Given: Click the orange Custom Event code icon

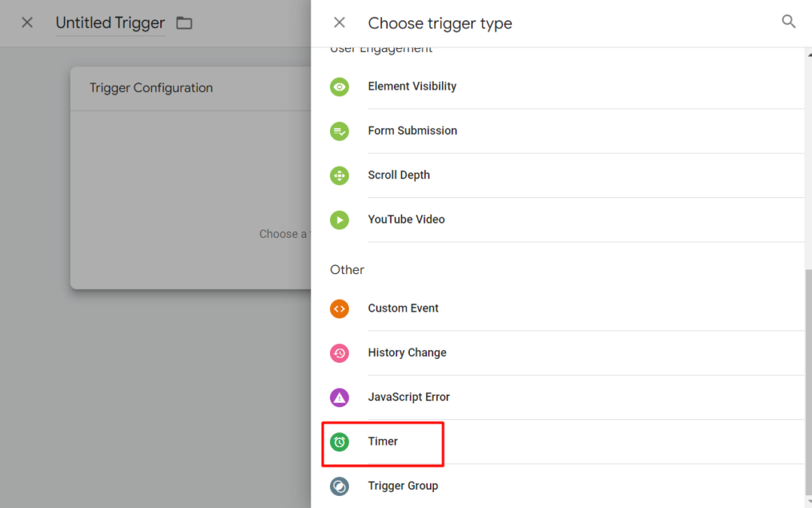Looking at the screenshot, I should click(339, 309).
